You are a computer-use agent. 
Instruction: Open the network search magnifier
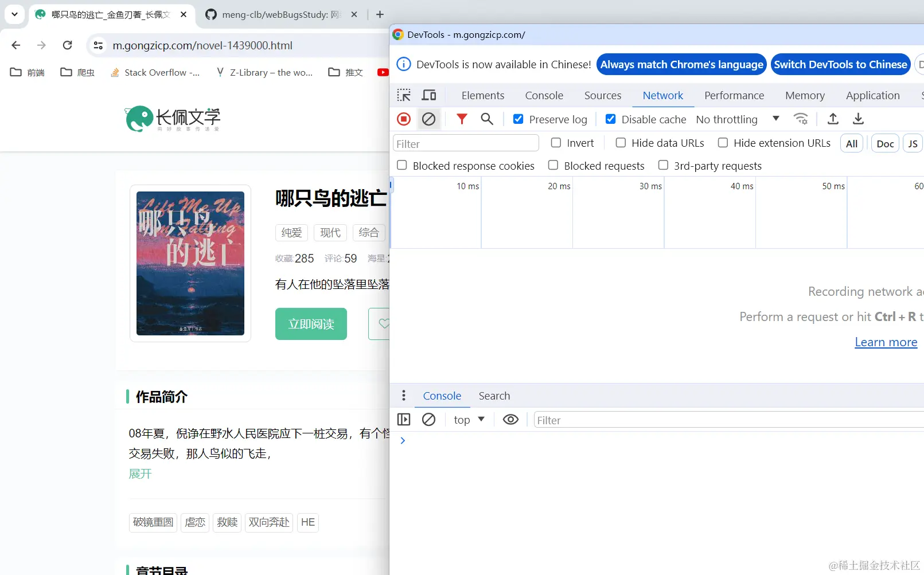tap(487, 119)
